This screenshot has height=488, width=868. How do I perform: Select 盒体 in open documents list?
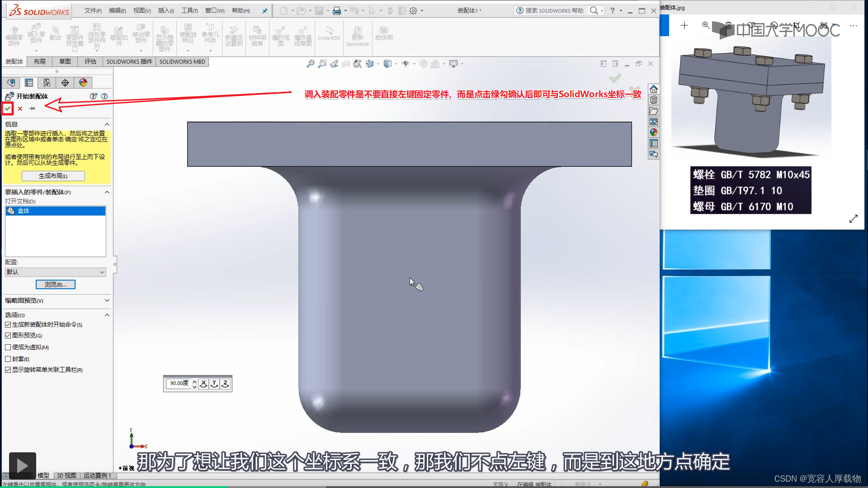[55, 211]
